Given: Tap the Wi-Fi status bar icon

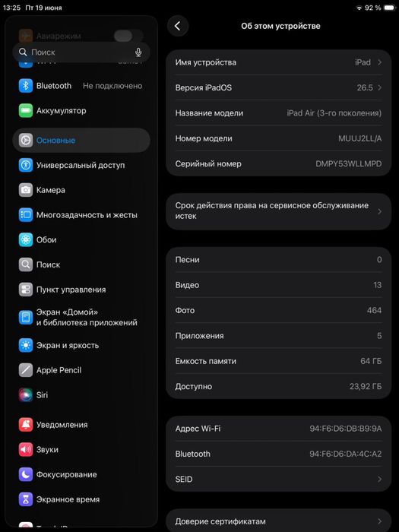Looking at the screenshot, I should click(359, 8).
